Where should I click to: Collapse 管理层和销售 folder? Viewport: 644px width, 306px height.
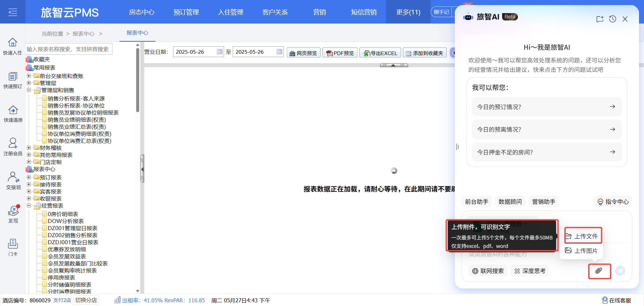point(29,90)
